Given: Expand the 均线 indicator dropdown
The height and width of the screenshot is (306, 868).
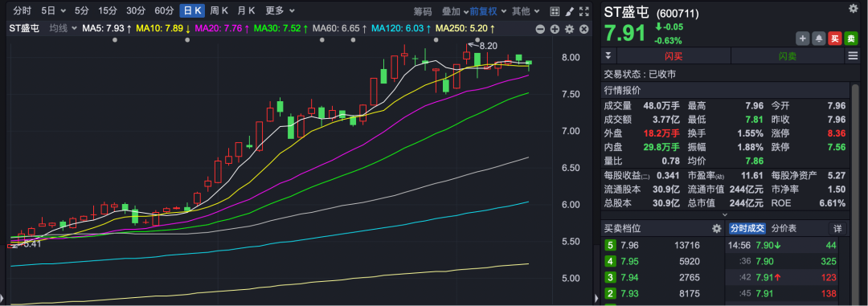Looking at the screenshot, I should (x=63, y=28).
